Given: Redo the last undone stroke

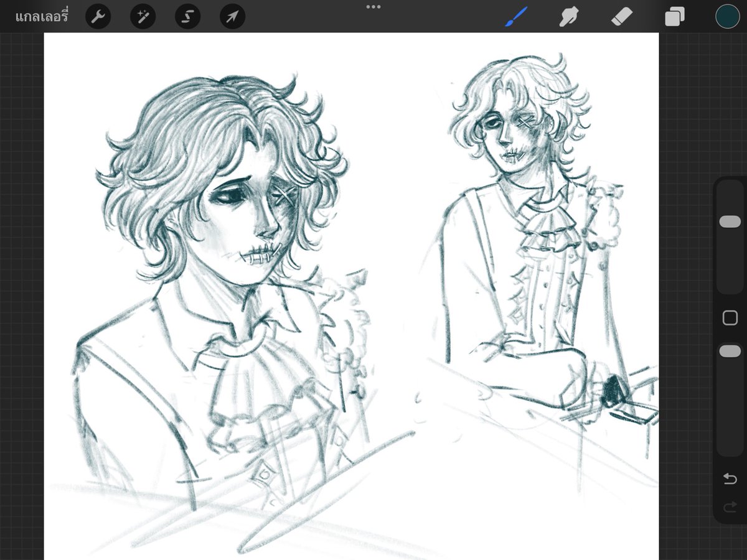Looking at the screenshot, I should pyautogui.click(x=730, y=508).
